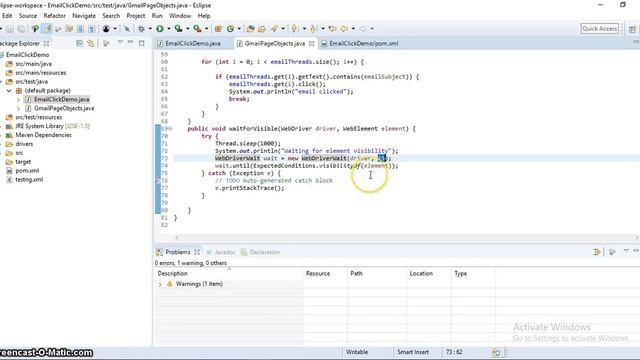Select the JRE System Library entry

(x=53, y=126)
